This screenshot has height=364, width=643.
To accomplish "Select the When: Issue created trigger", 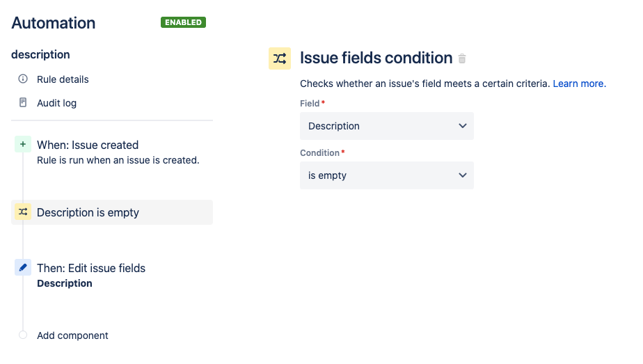I will click(x=88, y=145).
